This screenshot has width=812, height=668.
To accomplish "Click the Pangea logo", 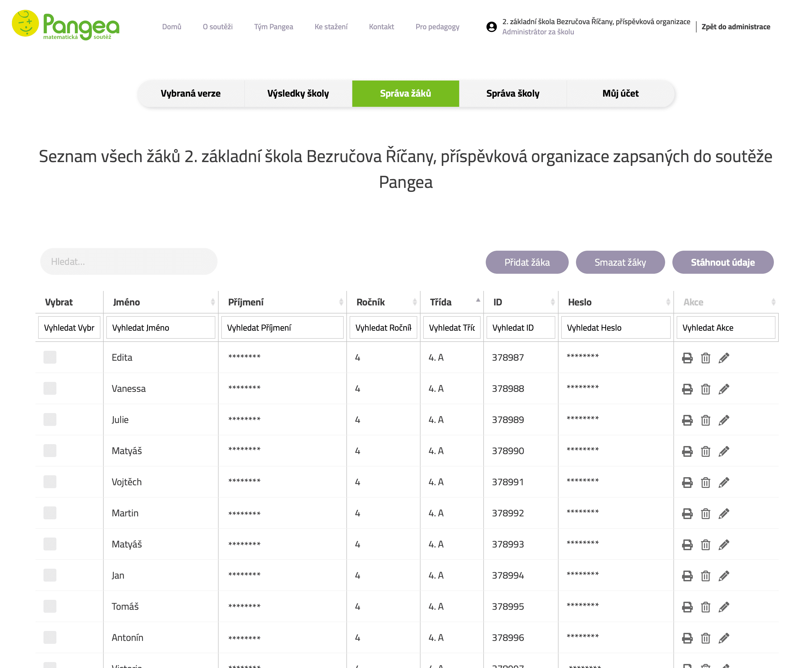I will coord(66,25).
